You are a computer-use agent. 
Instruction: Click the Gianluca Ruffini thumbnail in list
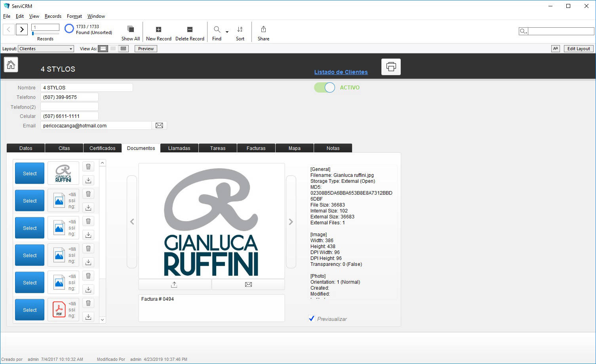tap(63, 173)
